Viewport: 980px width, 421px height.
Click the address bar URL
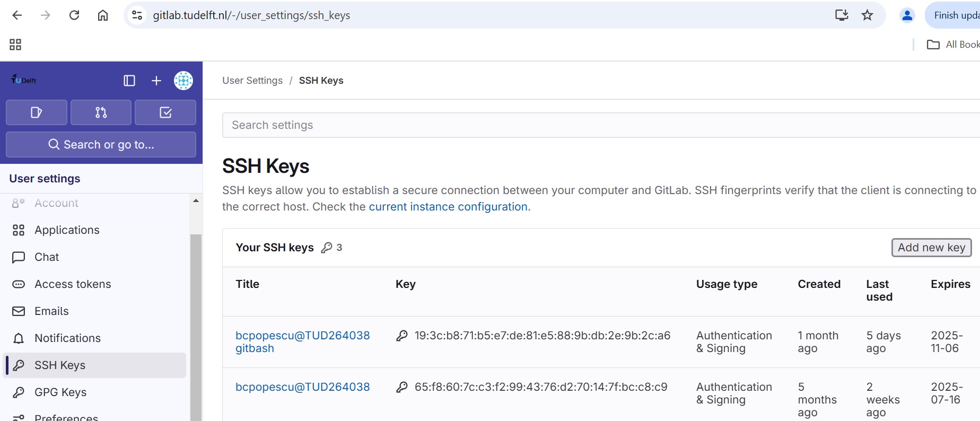(251, 15)
